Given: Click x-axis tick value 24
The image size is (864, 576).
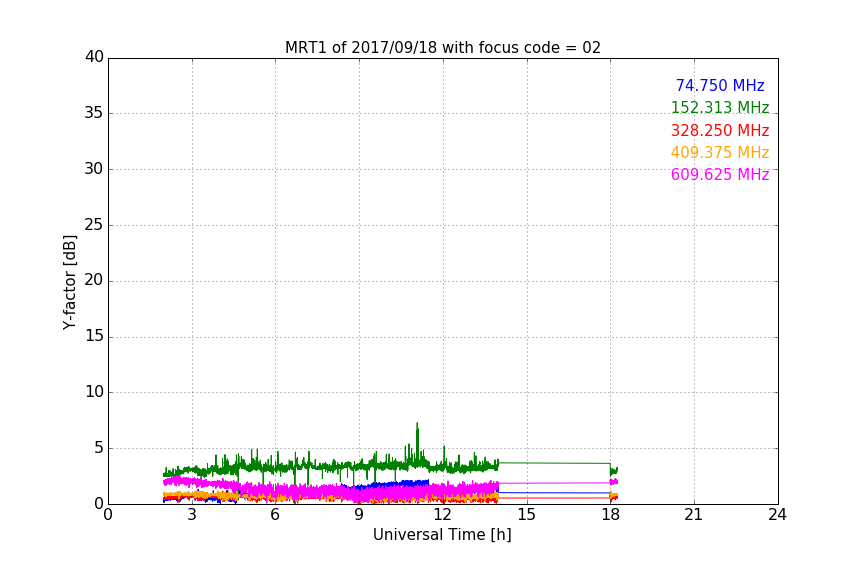Looking at the screenshot, I should pos(777,515).
